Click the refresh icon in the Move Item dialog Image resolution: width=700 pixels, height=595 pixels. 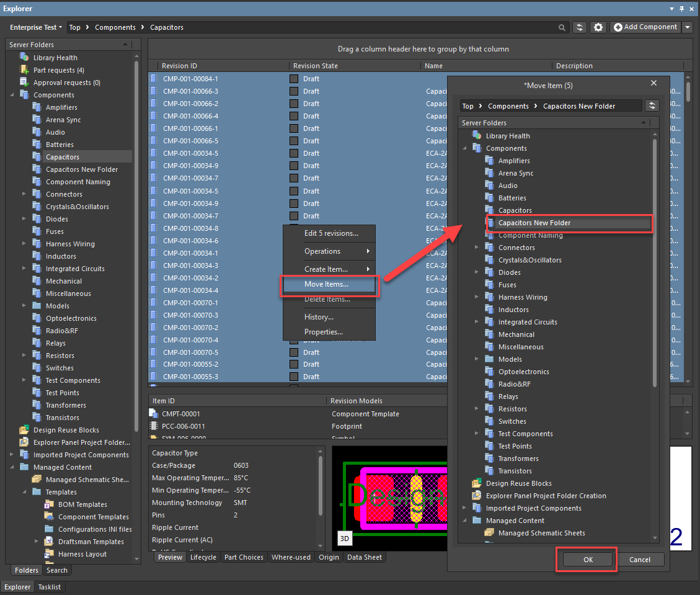coord(652,106)
